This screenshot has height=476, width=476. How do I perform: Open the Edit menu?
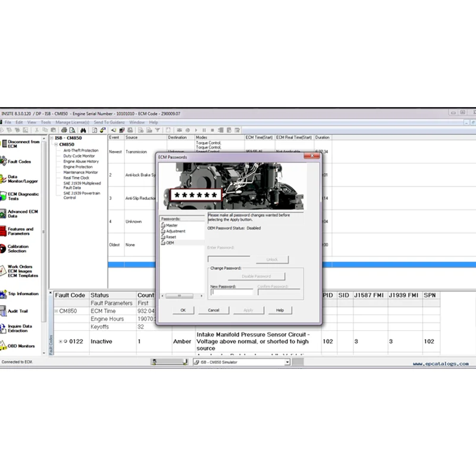click(x=19, y=123)
